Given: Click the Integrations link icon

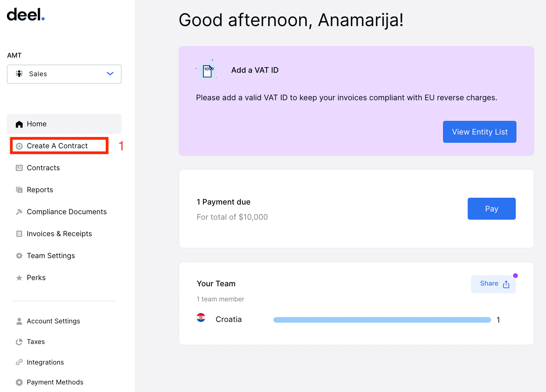Looking at the screenshot, I should pos(19,362).
